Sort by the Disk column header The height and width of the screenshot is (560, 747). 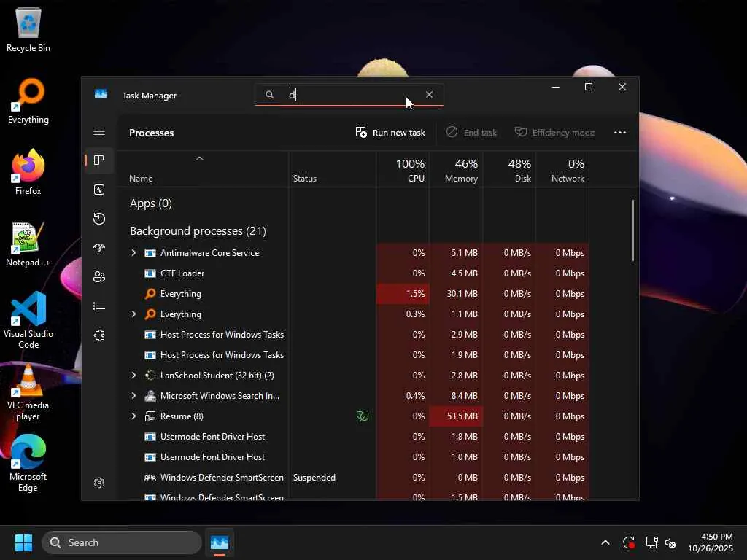point(509,169)
